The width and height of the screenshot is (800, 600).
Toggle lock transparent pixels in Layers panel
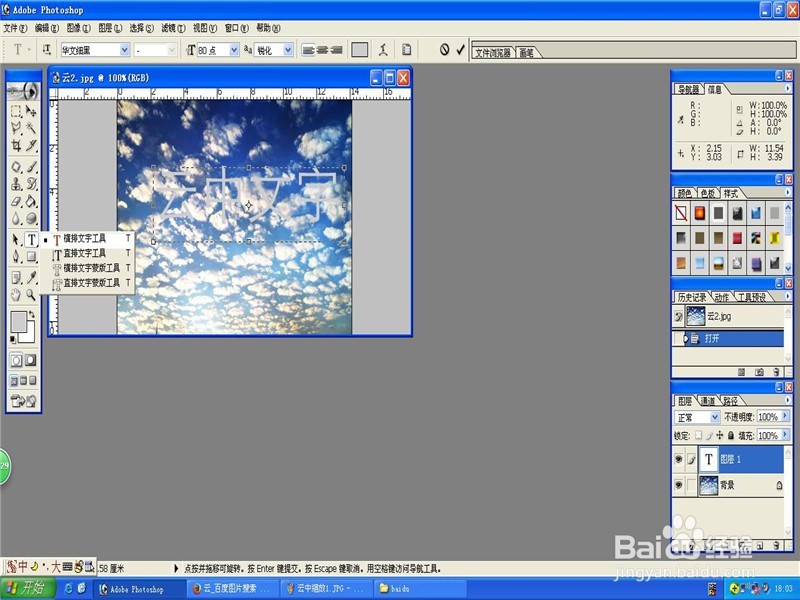point(698,435)
